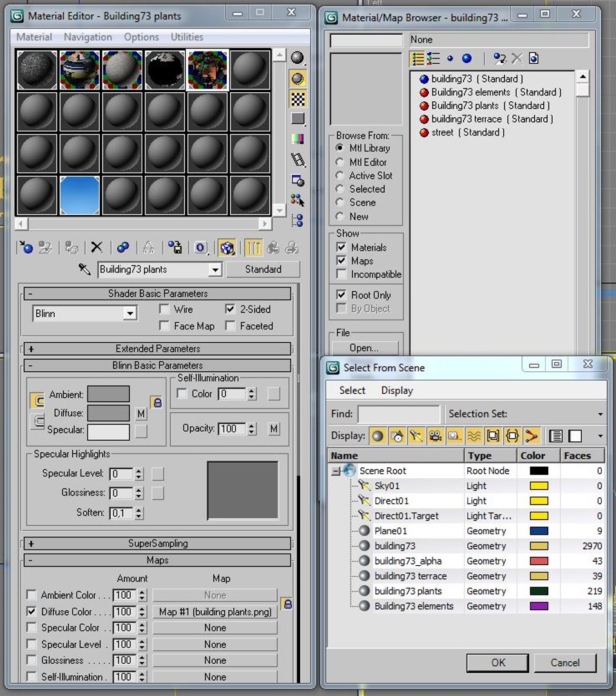Click the Make Material Copy icon
This screenshot has width=616, height=696.
[123, 247]
